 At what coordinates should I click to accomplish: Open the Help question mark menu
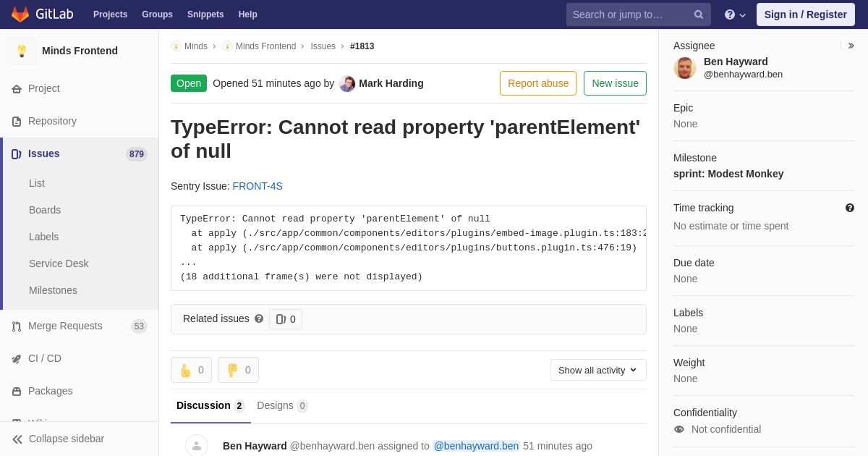click(x=735, y=14)
